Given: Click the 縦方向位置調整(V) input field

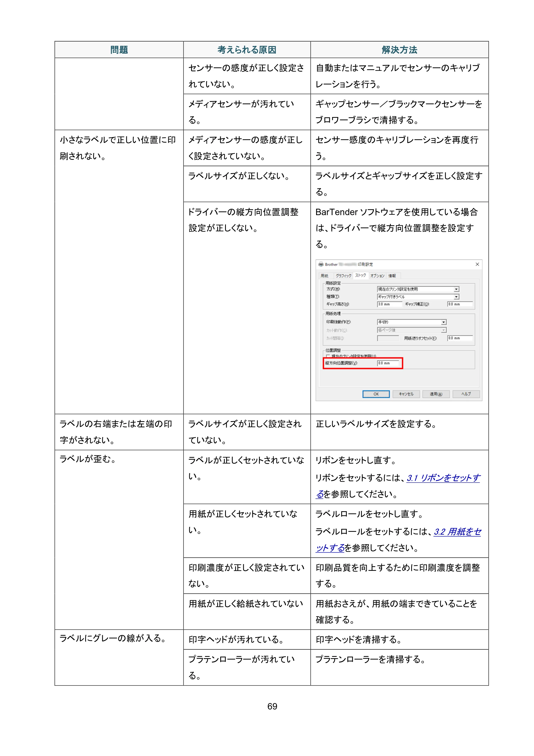Looking at the screenshot, I should pyautogui.click(x=388, y=363).
